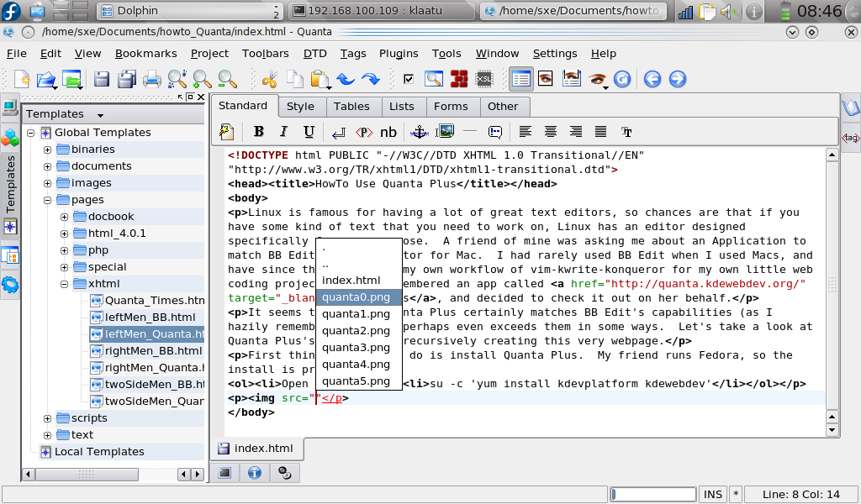Image resolution: width=861 pixels, height=504 pixels.
Task: Switch to the Forms toolbar tab
Action: 451,107
